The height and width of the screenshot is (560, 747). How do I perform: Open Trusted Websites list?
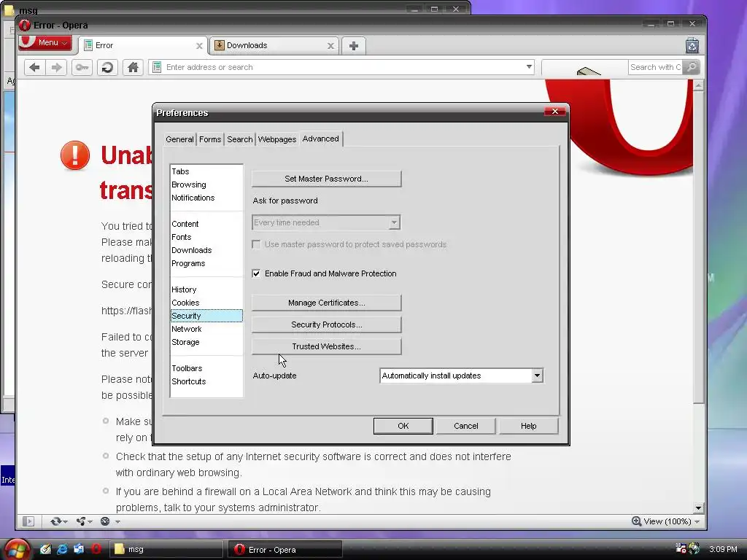[x=326, y=346]
